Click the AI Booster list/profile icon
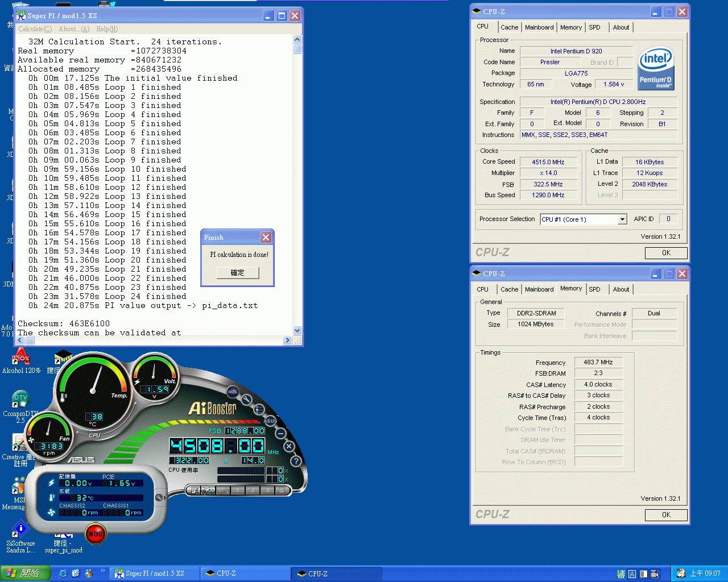728x582 pixels. point(259,409)
